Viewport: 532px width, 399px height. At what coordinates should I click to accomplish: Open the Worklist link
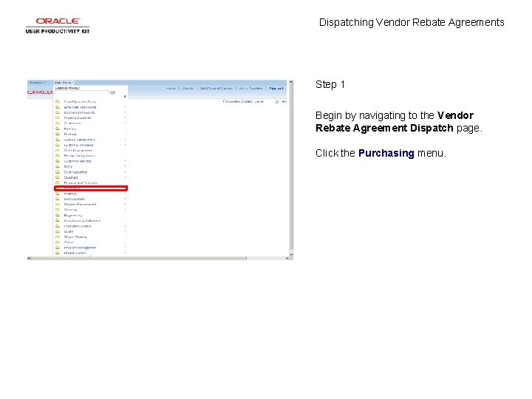coord(188,88)
